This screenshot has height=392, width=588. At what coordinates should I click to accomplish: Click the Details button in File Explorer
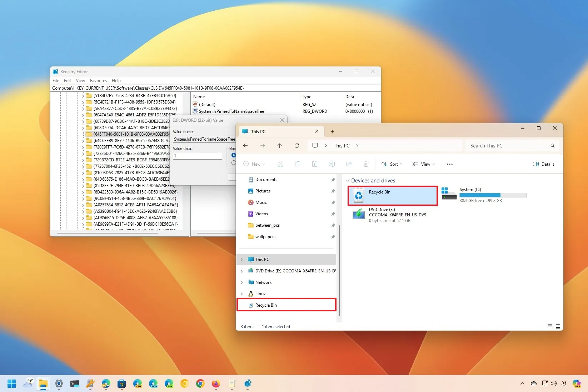(x=543, y=164)
